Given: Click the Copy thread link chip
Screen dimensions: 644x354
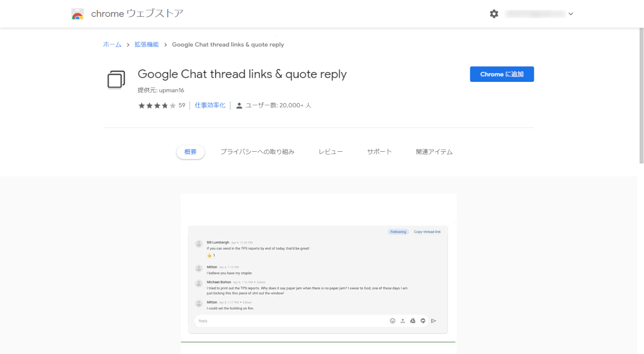Looking at the screenshot, I should click(426, 231).
